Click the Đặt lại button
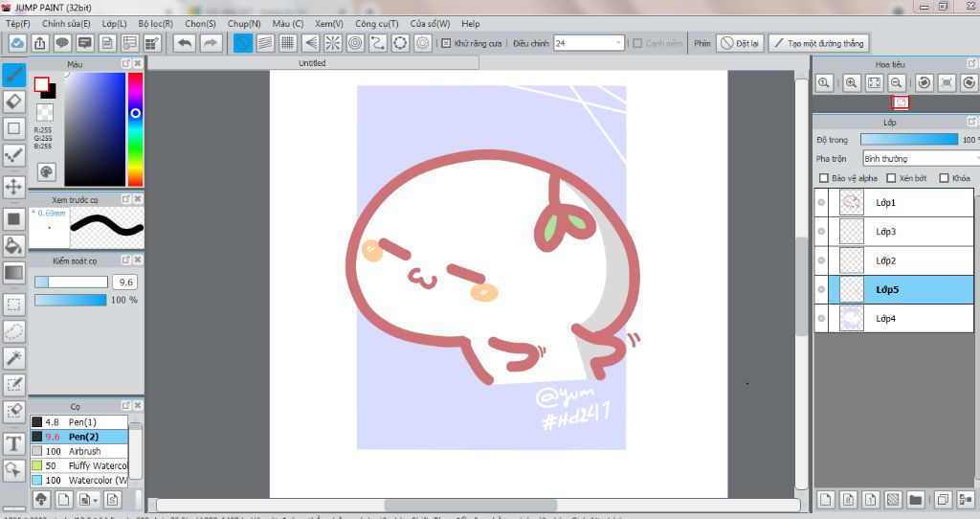This screenshot has height=519, width=980. [740, 43]
